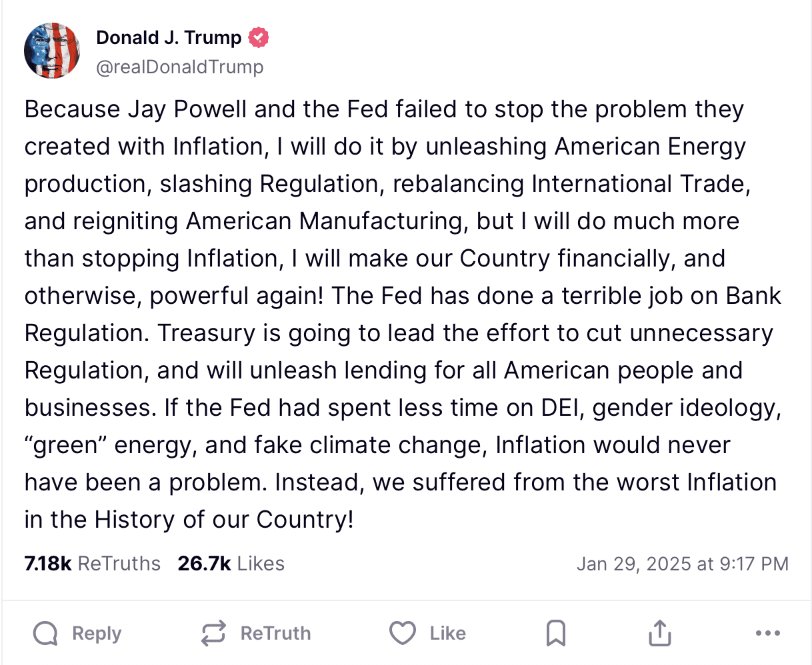The height and width of the screenshot is (665, 812).
Task: Click the ReTruth arrows icon
Action: tap(213, 634)
